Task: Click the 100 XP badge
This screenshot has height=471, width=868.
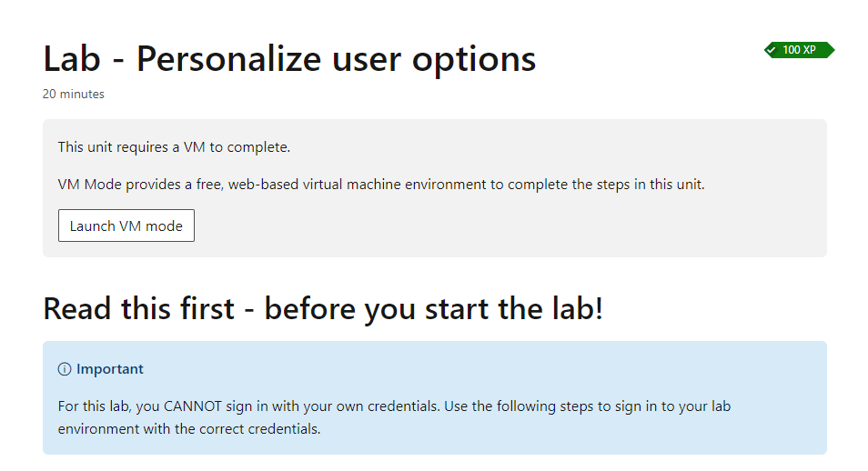Action: click(799, 50)
